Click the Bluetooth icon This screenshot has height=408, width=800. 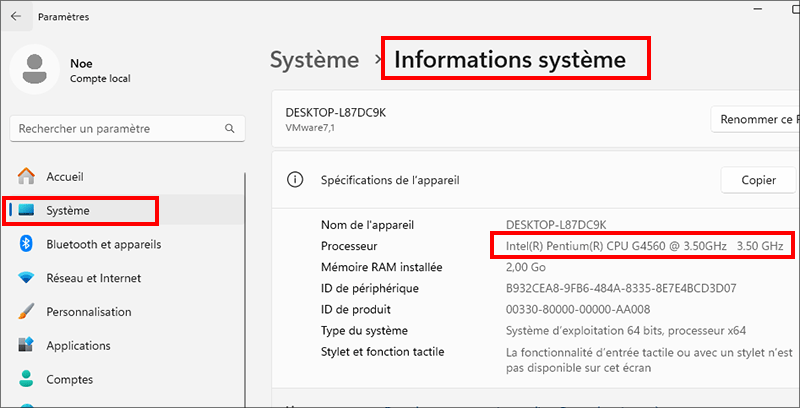[x=26, y=244]
